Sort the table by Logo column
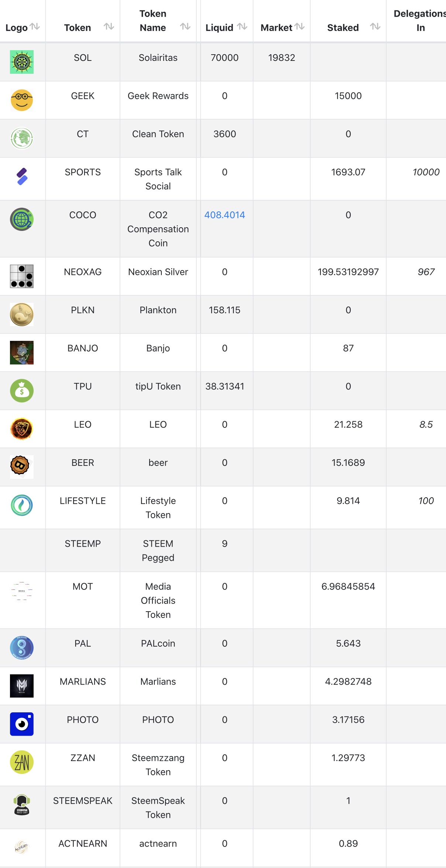Viewport: 446px width, 868px height. (35, 27)
